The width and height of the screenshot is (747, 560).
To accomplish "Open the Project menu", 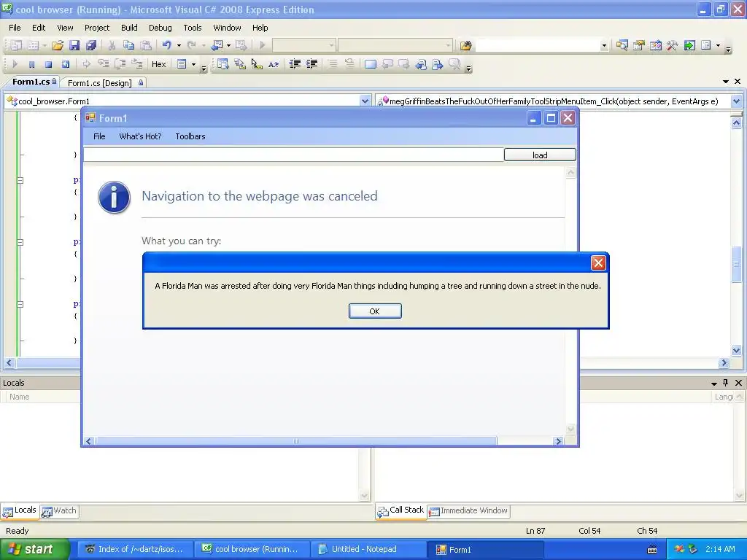I will click(x=97, y=28).
